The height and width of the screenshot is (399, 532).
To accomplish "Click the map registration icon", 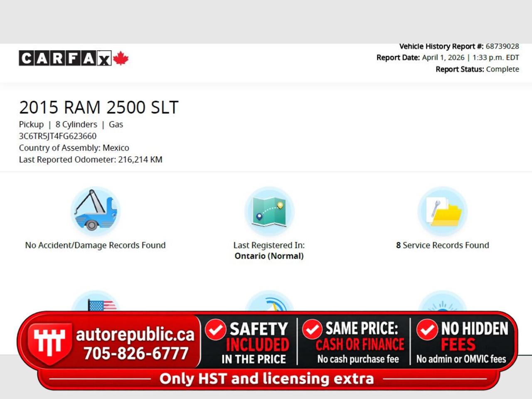I will [269, 211].
